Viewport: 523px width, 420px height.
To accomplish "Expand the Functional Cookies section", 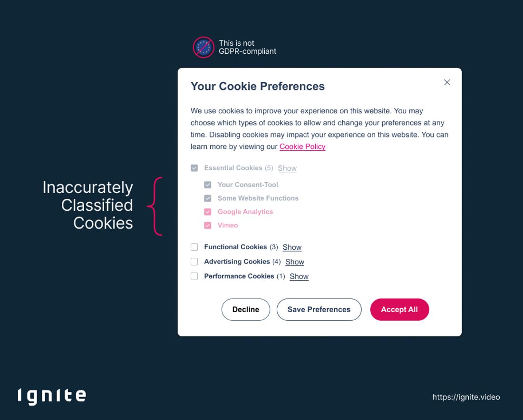I will click(292, 247).
